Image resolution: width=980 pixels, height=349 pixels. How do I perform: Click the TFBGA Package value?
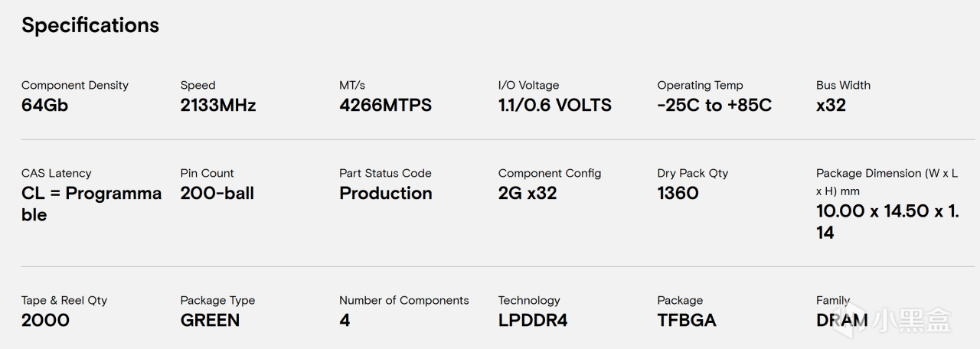pyautogui.click(x=687, y=321)
